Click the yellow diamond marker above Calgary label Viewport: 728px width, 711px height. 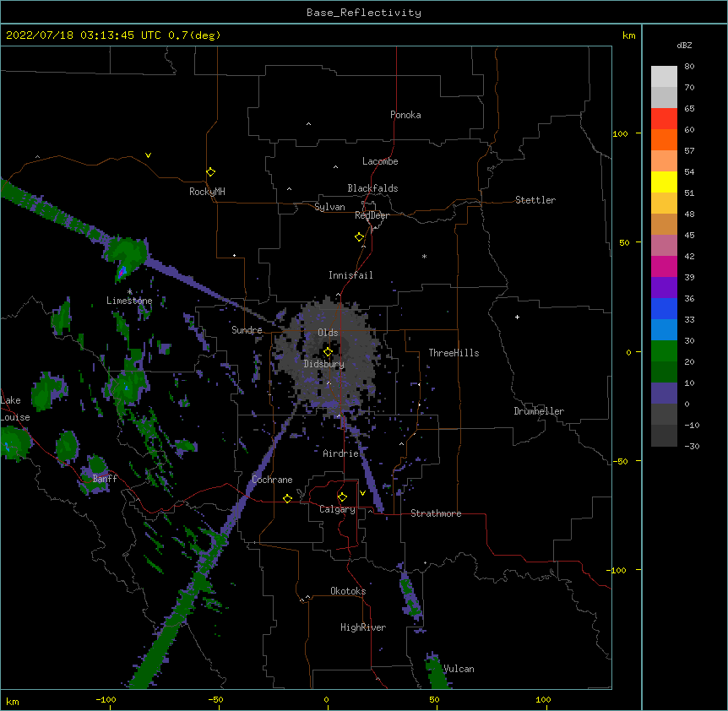[343, 497]
